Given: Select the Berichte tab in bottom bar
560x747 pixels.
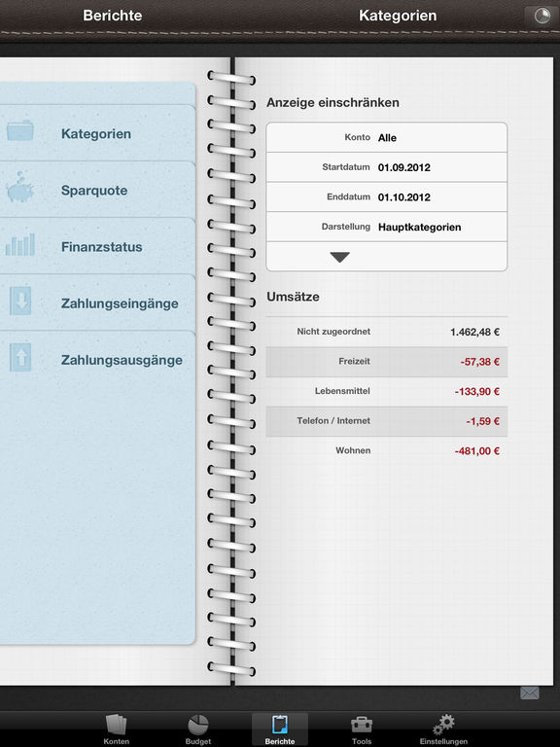Looking at the screenshot, I should (x=280, y=729).
